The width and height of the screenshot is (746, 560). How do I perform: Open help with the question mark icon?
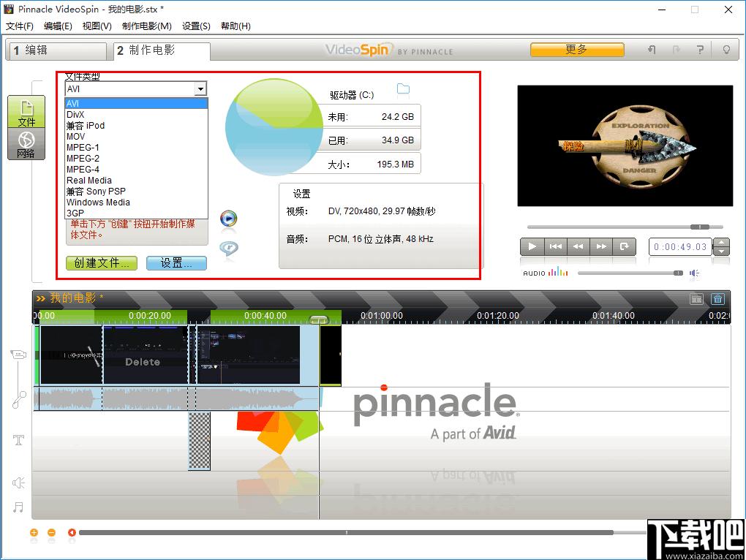click(x=700, y=50)
